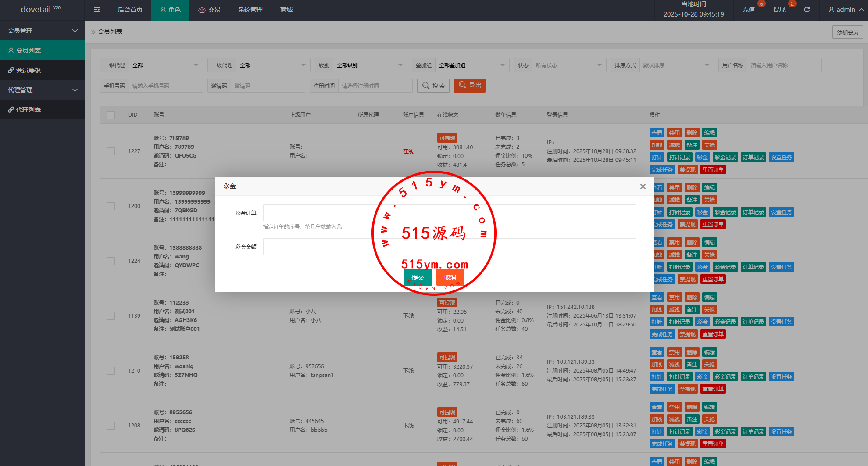Switch to the 交易 top menu tab
This screenshot has height=466, width=868.
click(209, 10)
